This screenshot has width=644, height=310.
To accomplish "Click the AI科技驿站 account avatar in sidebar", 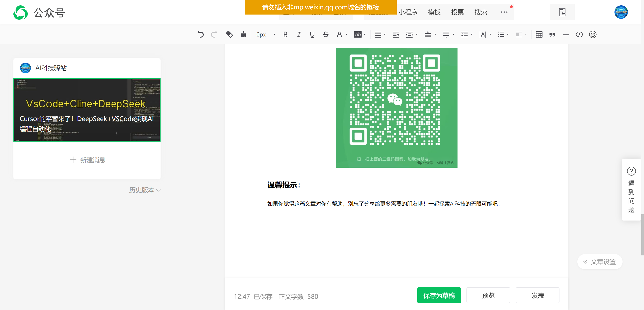I will click(x=25, y=68).
